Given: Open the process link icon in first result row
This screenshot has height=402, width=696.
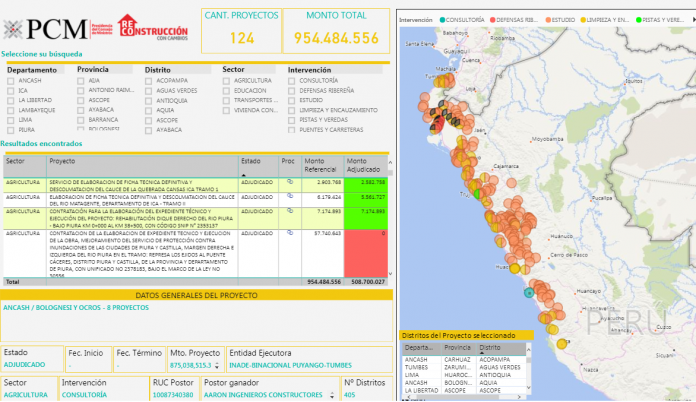Looking at the screenshot, I should click(x=289, y=183).
